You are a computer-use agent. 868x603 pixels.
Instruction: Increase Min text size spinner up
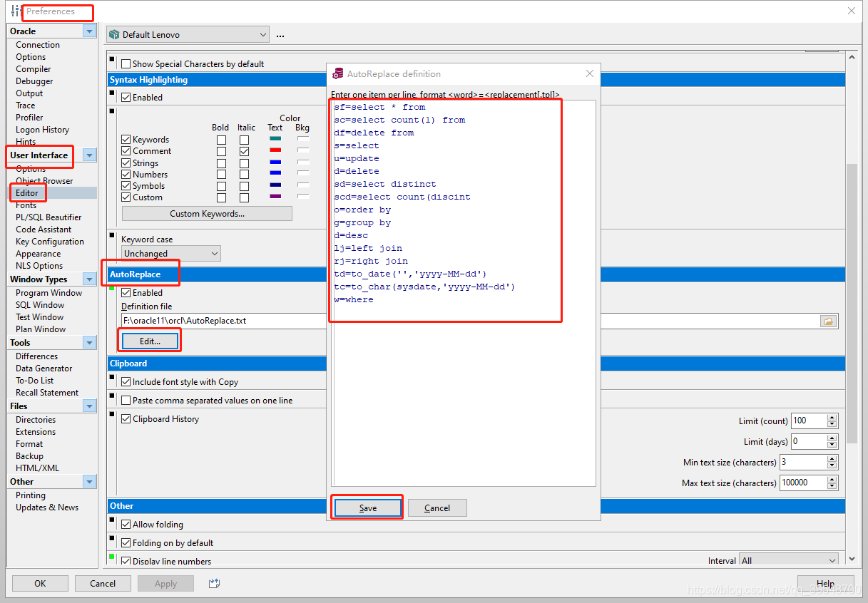(x=832, y=458)
